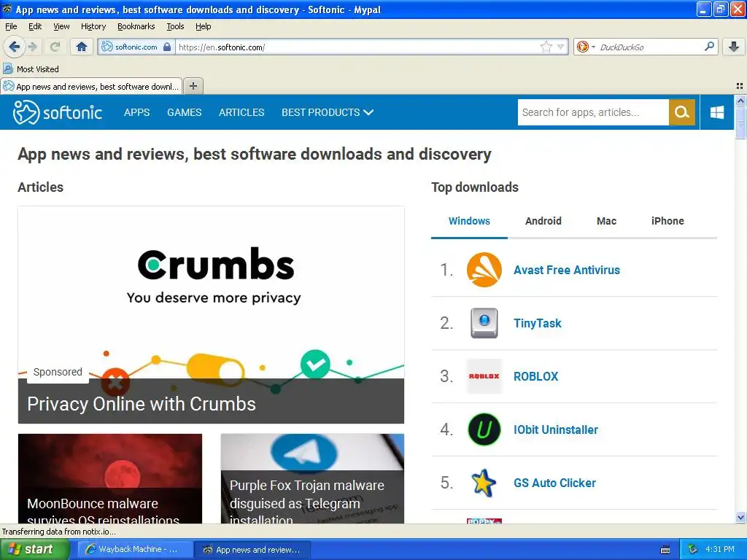Click the TinyTask app icon
This screenshot has width=747, height=560.
484,323
